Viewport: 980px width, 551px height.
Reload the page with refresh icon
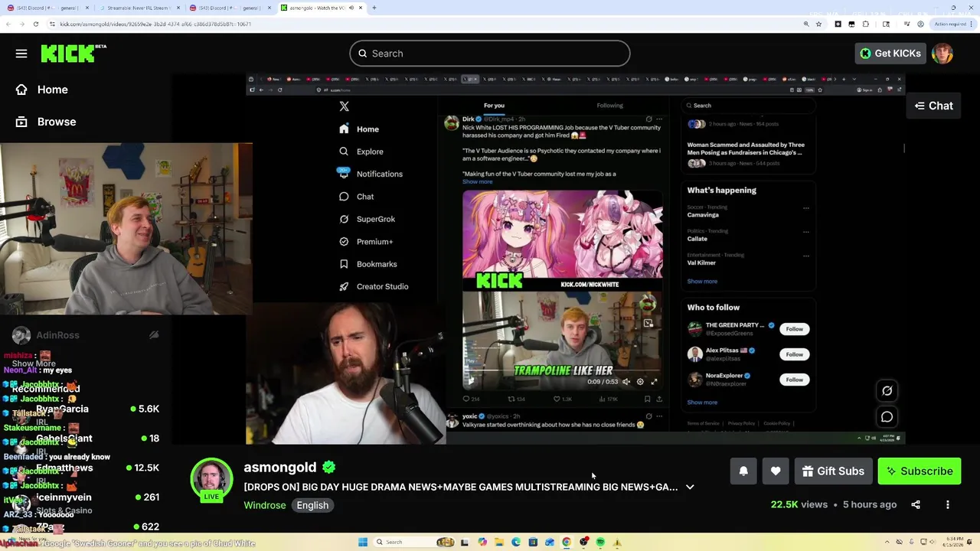(35, 24)
